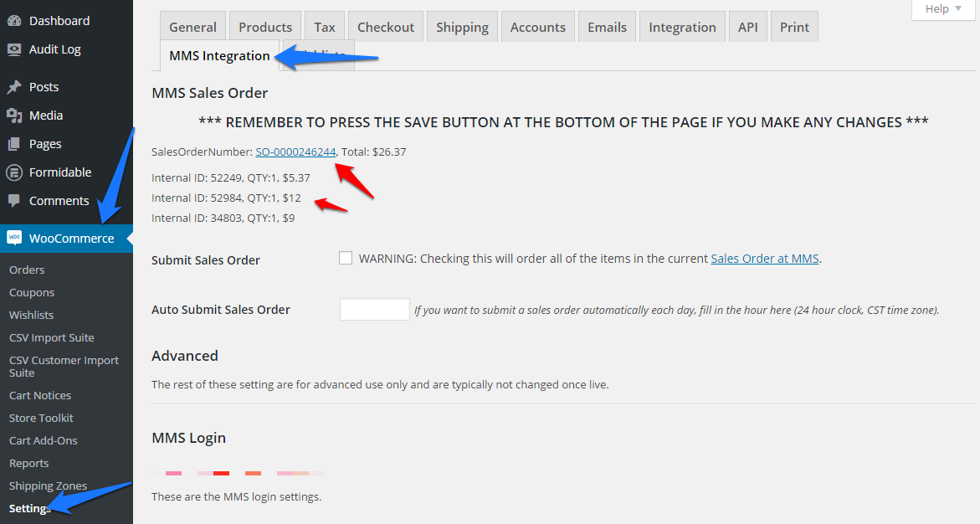980x524 pixels.
Task: Open sales order SO-0000246244 link
Action: (295, 152)
